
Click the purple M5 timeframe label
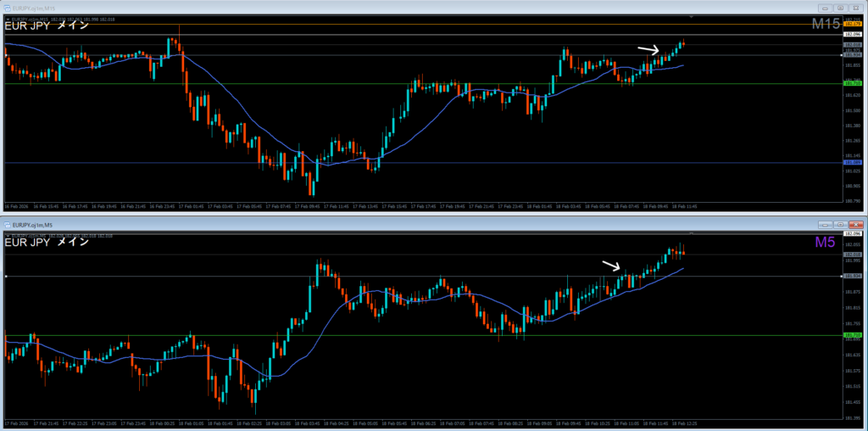825,243
